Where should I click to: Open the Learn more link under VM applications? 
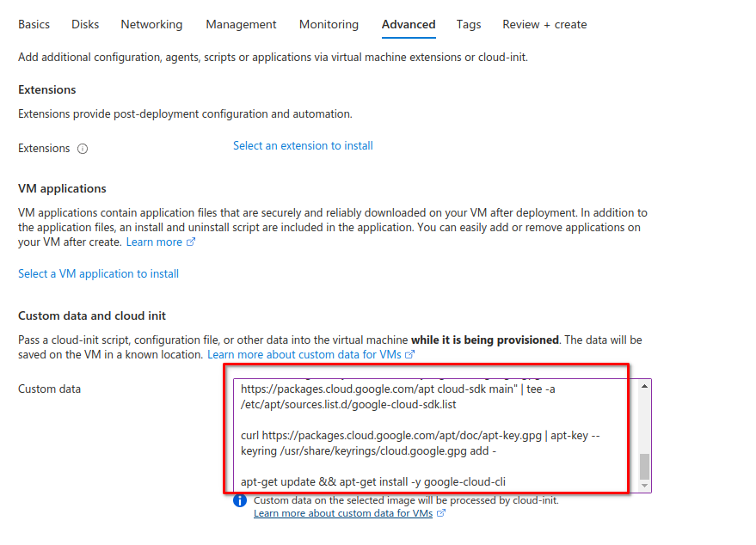154,242
